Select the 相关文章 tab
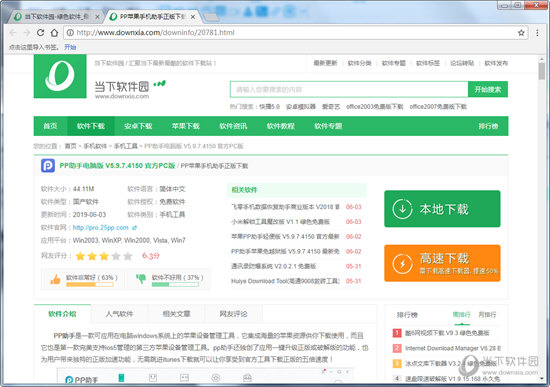This screenshot has width=550, height=387. pos(176,314)
